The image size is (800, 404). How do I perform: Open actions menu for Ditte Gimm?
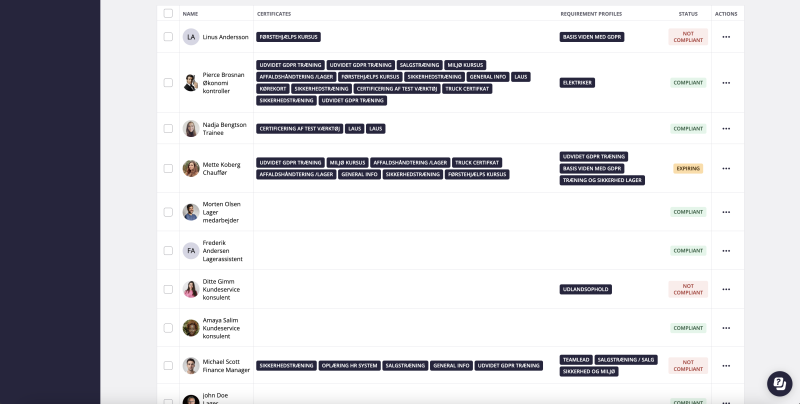tap(726, 289)
